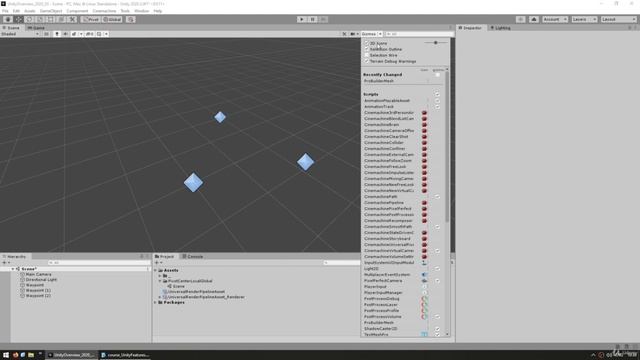Collapse the Assets folder in Project
640x360 pixels.
click(x=156, y=270)
